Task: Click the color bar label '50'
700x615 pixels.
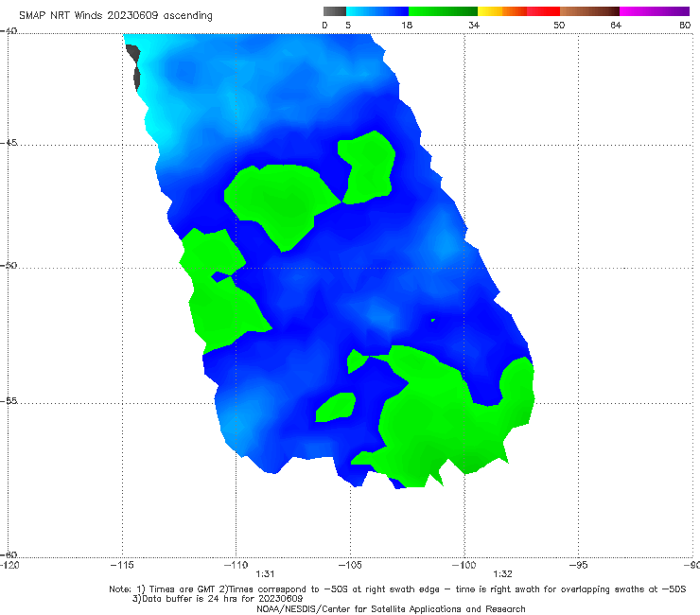Action: (x=559, y=25)
